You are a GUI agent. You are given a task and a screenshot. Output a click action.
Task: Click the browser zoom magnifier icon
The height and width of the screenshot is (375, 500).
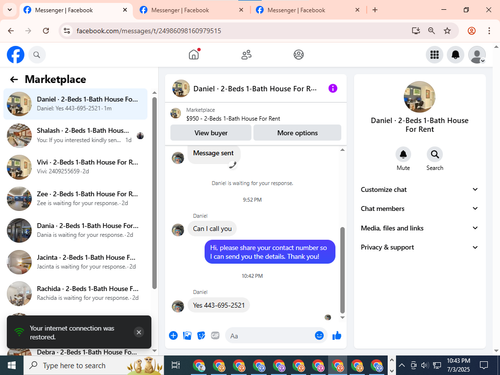coord(431,31)
